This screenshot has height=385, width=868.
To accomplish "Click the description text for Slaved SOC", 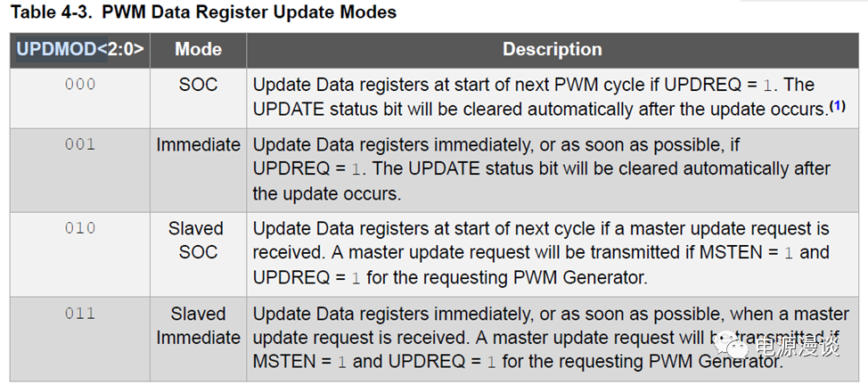I will coord(535,253).
